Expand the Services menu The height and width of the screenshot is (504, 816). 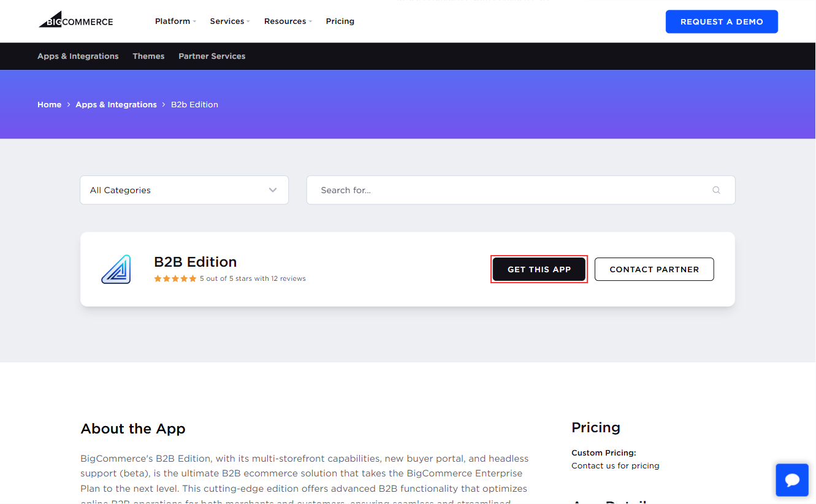(230, 21)
